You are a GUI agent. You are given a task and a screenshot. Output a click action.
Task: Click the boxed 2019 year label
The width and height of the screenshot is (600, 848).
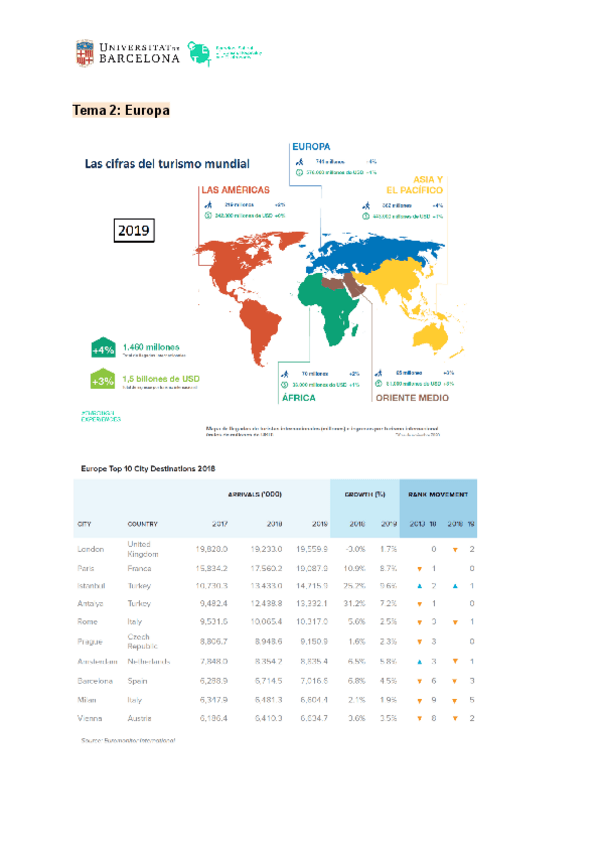click(134, 230)
